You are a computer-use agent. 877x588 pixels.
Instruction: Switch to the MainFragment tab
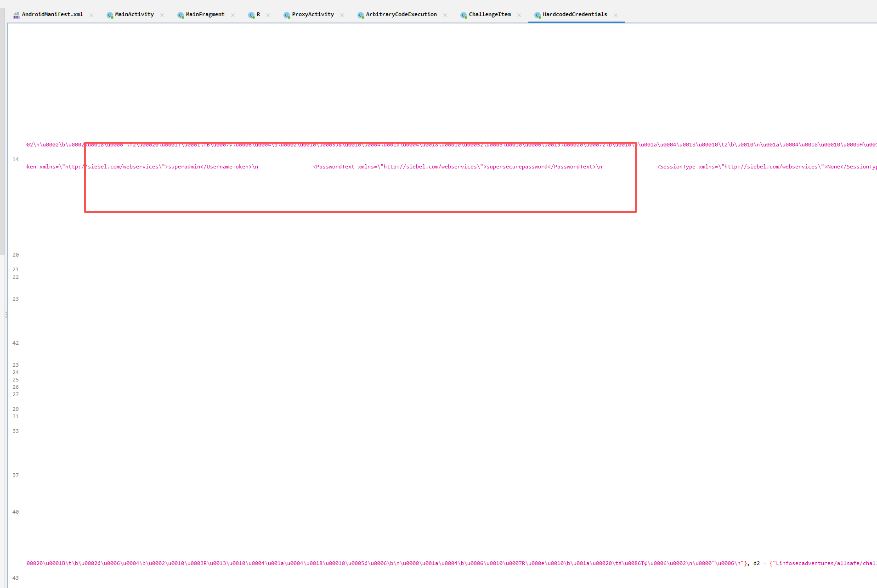[x=205, y=15]
